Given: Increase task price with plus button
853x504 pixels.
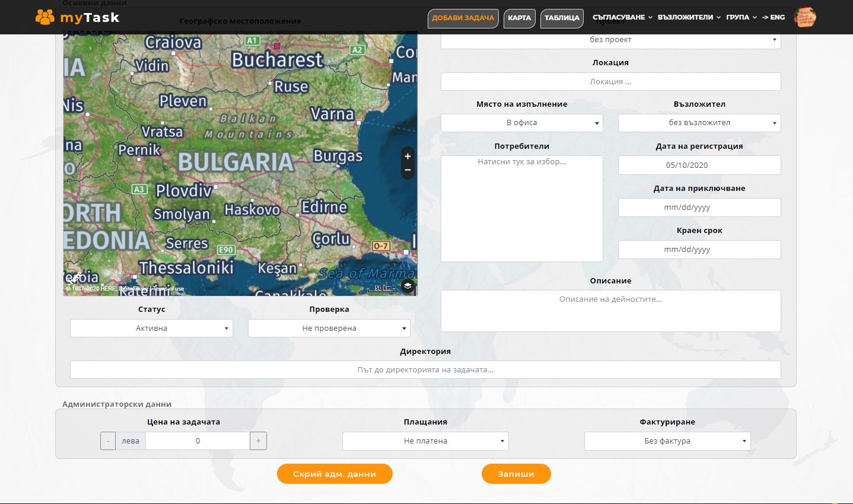Looking at the screenshot, I should click(258, 441).
